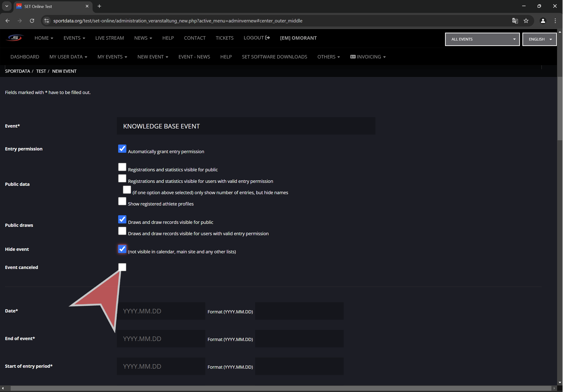This screenshot has height=392, width=563.
Task: Bookmark page with star icon
Action: (526, 21)
